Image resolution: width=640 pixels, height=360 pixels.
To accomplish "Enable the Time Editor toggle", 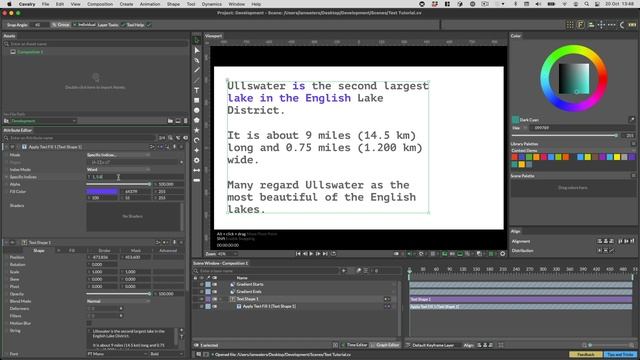I will click(x=354, y=345).
